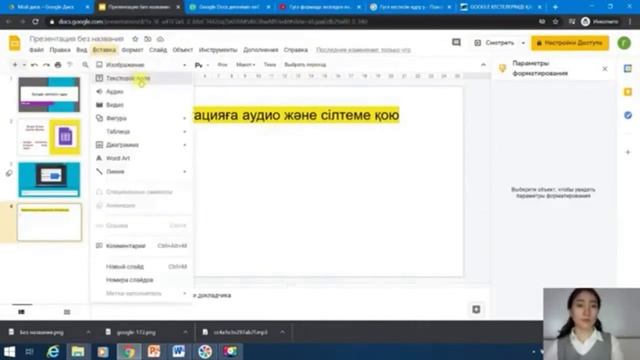Open options for без названия.png download
This screenshot has width=640, height=360.
[88, 332]
